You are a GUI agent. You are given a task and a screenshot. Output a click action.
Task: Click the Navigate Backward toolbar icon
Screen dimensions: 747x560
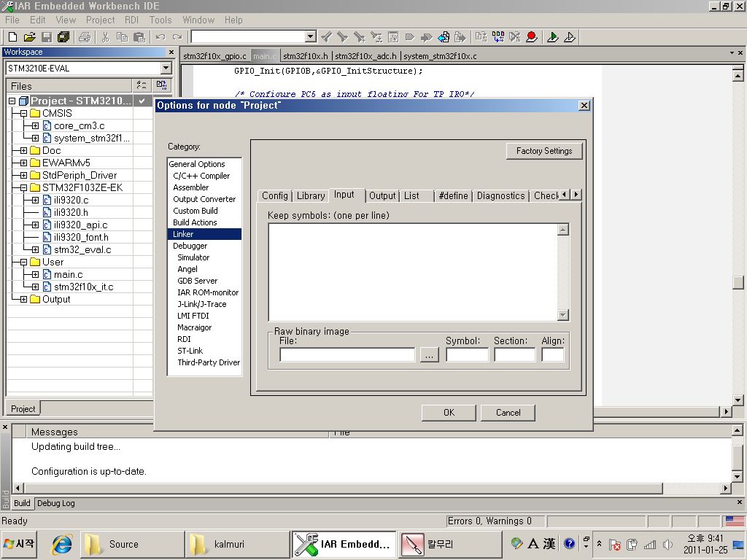pos(444,36)
